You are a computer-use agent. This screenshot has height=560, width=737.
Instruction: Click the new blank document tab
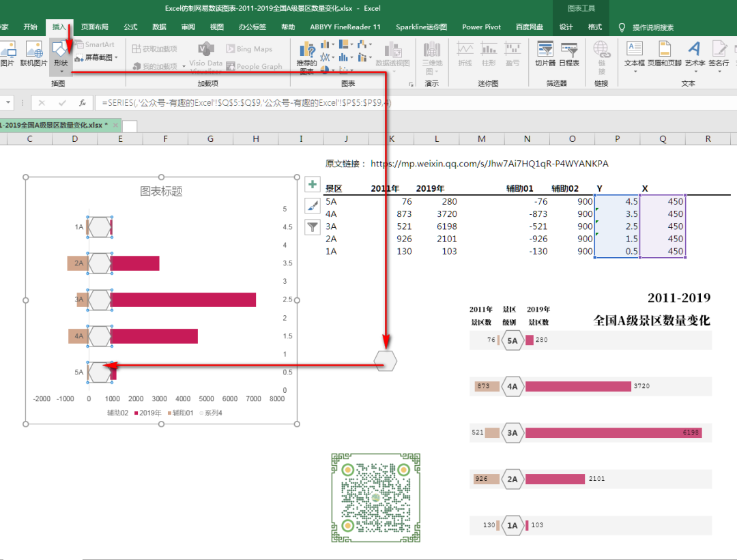click(129, 126)
